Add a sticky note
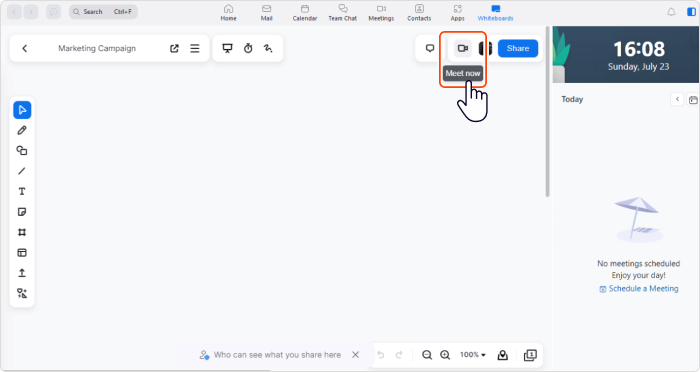700x372 pixels. [22, 212]
